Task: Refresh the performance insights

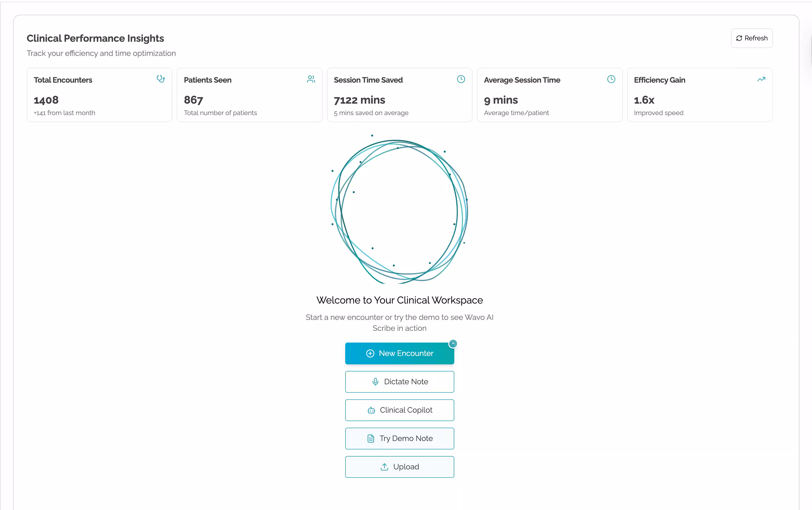Action: 752,38
